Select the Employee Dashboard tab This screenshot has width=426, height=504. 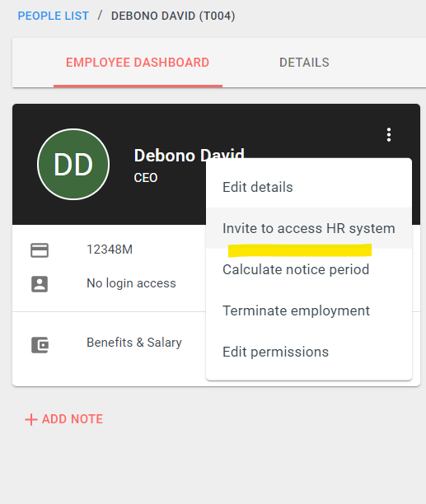click(x=138, y=63)
